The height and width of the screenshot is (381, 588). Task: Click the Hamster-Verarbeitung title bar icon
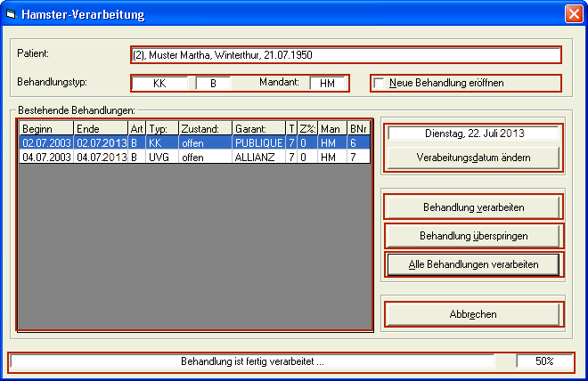pyautogui.click(x=11, y=14)
